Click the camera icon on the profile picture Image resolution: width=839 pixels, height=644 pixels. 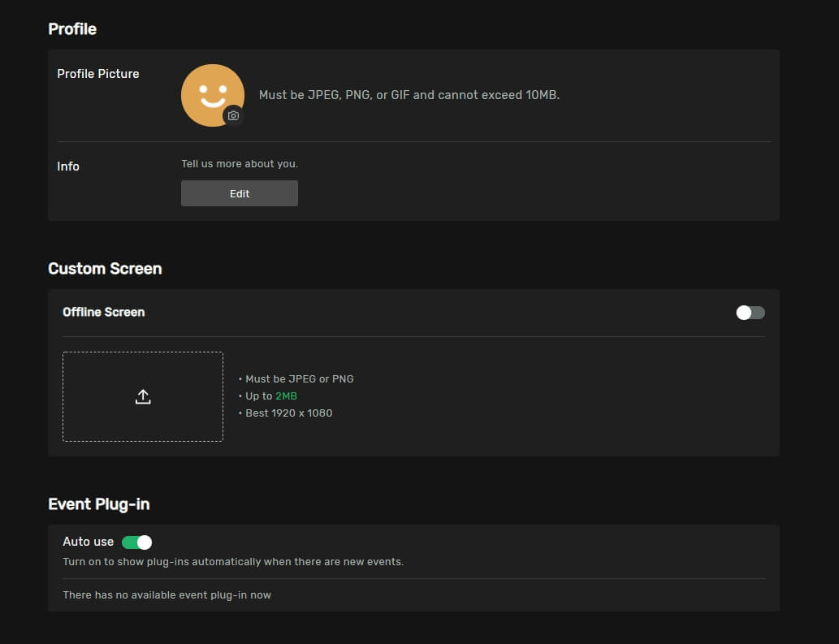[233, 116]
